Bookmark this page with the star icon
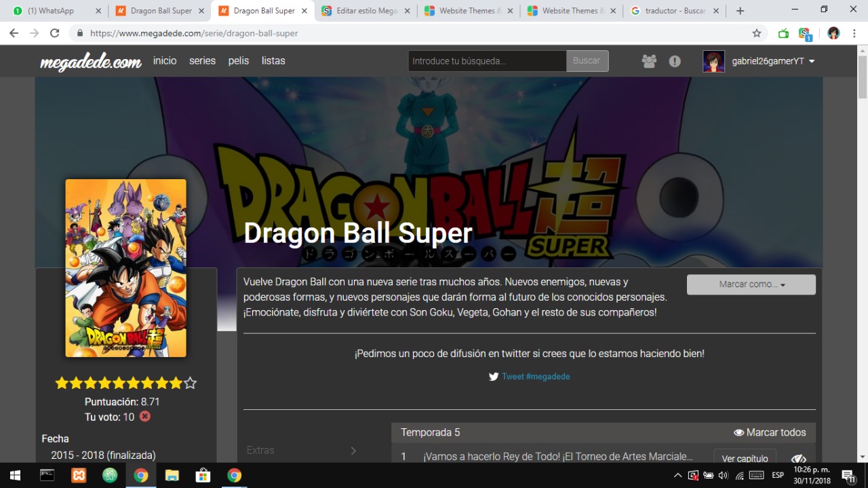Screen dimensions: 868x488 [757, 33]
